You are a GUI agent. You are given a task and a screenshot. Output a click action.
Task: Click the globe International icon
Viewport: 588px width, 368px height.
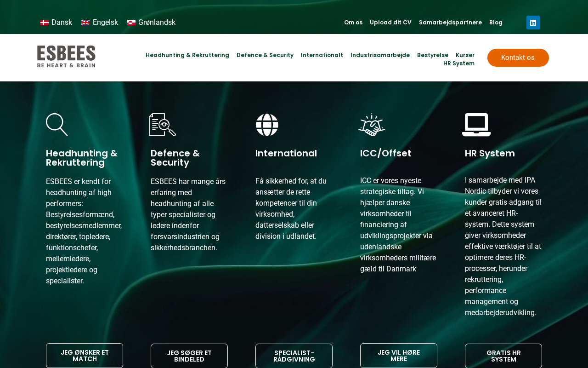[267, 125]
